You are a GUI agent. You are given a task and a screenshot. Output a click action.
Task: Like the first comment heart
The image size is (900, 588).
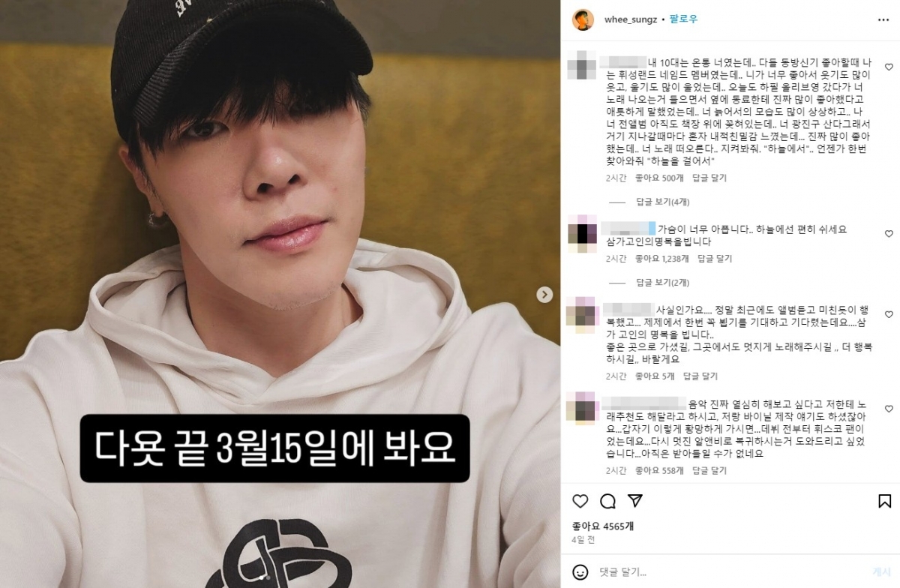[x=889, y=67]
